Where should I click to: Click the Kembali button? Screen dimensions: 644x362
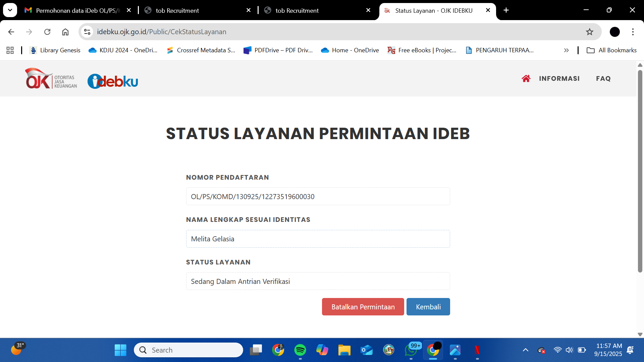tap(428, 307)
